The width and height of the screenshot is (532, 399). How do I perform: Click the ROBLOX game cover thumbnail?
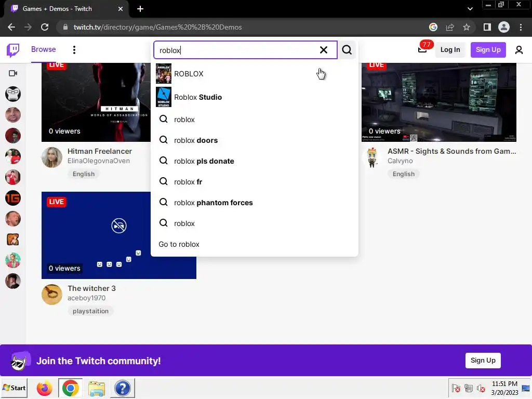click(x=164, y=74)
